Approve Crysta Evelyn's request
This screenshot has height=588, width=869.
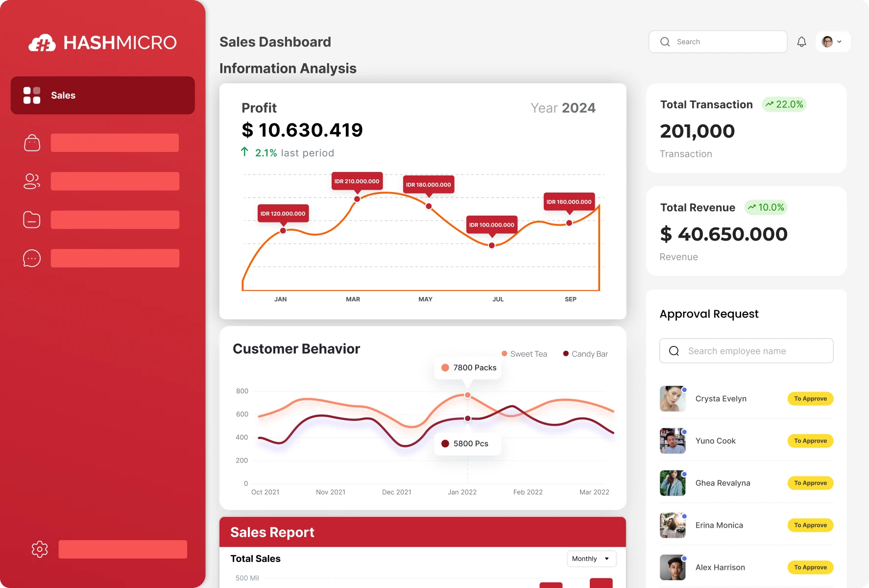point(810,399)
